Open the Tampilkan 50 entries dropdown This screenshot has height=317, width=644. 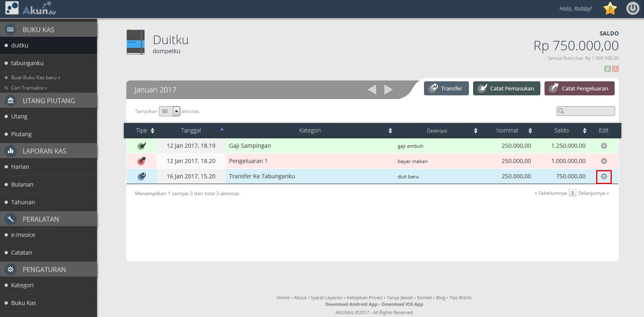point(170,111)
